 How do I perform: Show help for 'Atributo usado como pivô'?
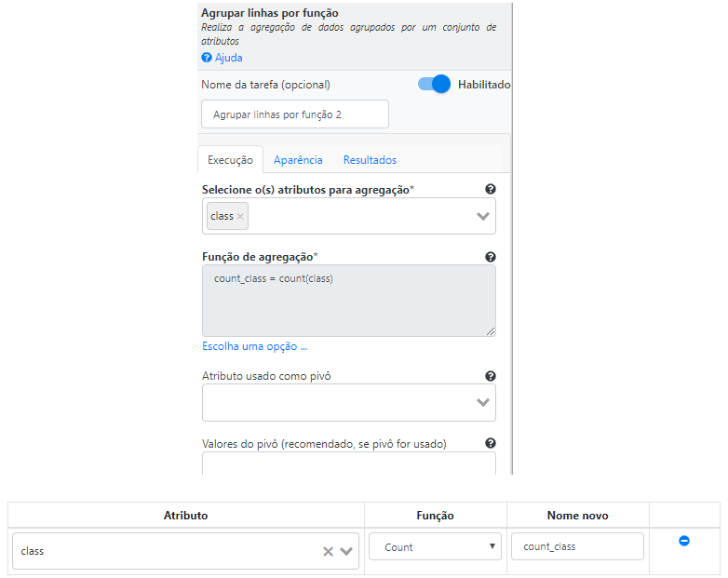coord(491,376)
